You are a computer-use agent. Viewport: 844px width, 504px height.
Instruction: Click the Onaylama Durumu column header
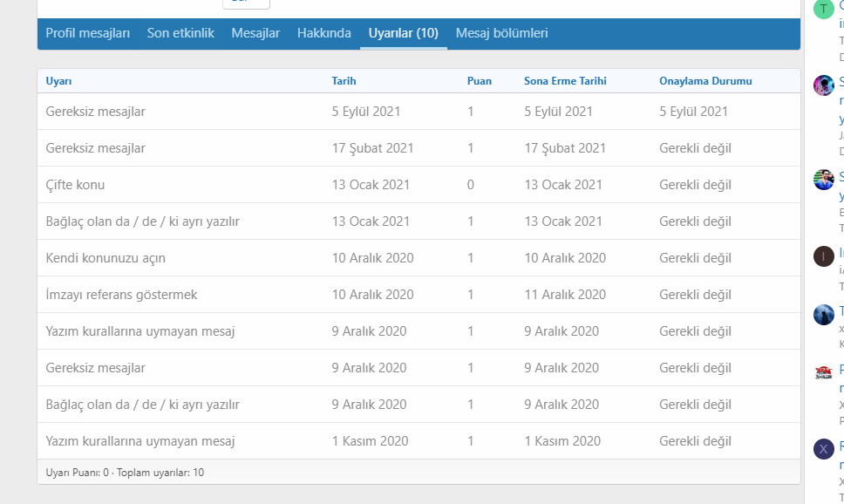pyautogui.click(x=705, y=81)
